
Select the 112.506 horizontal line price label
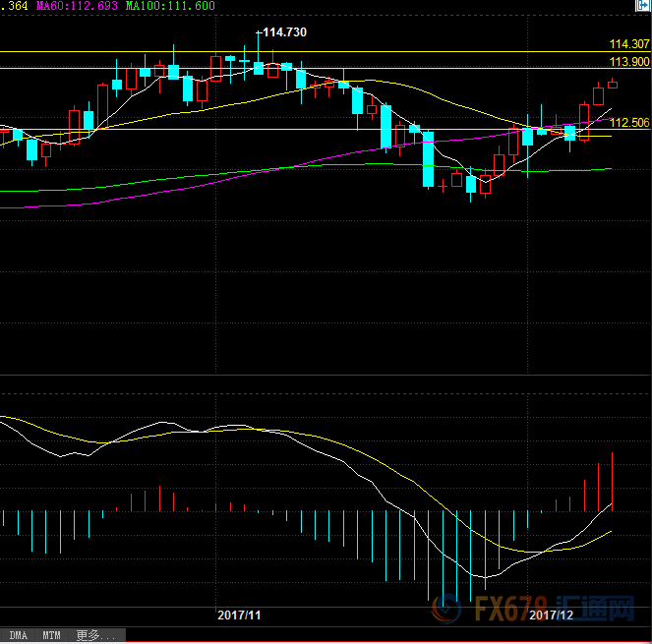point(628,123)
